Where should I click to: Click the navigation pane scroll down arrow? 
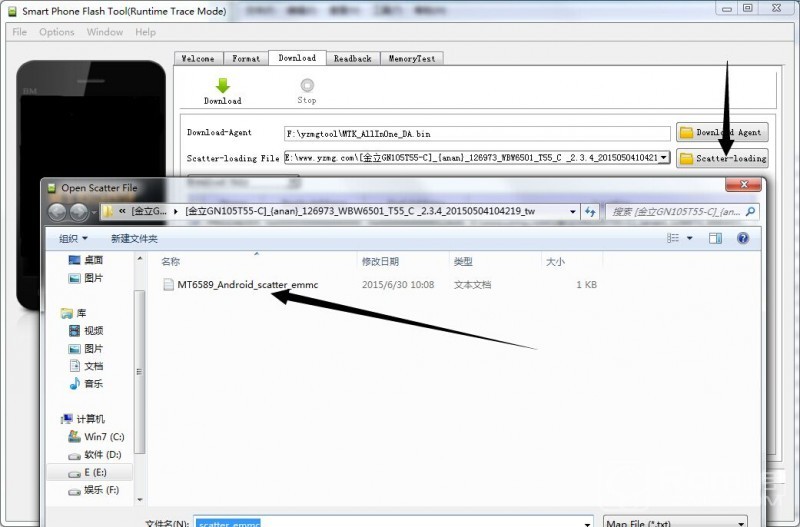point(140,499)
